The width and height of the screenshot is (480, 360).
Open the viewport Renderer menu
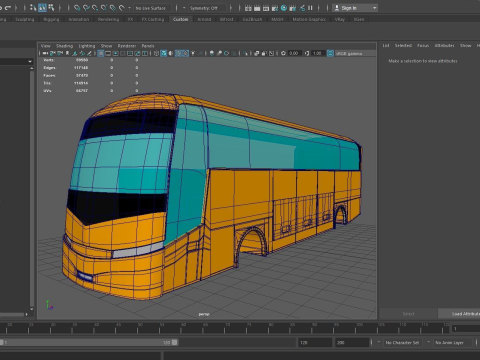(x=127, y=46)
